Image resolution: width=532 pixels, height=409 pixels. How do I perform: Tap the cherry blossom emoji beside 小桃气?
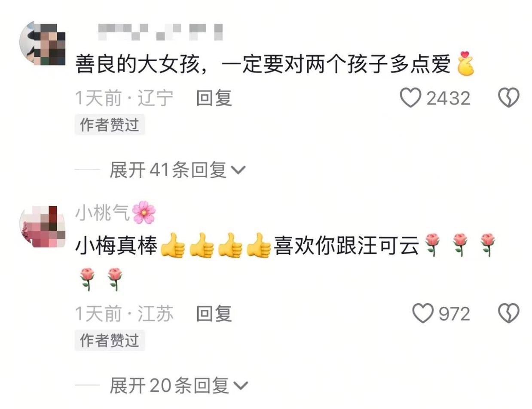point(144,213)
